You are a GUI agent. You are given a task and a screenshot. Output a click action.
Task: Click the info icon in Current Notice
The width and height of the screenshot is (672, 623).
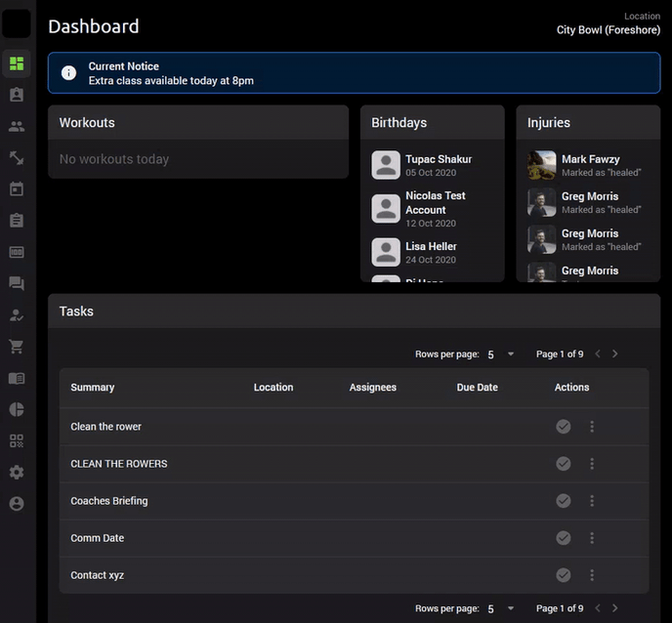[x=68, y=73]
